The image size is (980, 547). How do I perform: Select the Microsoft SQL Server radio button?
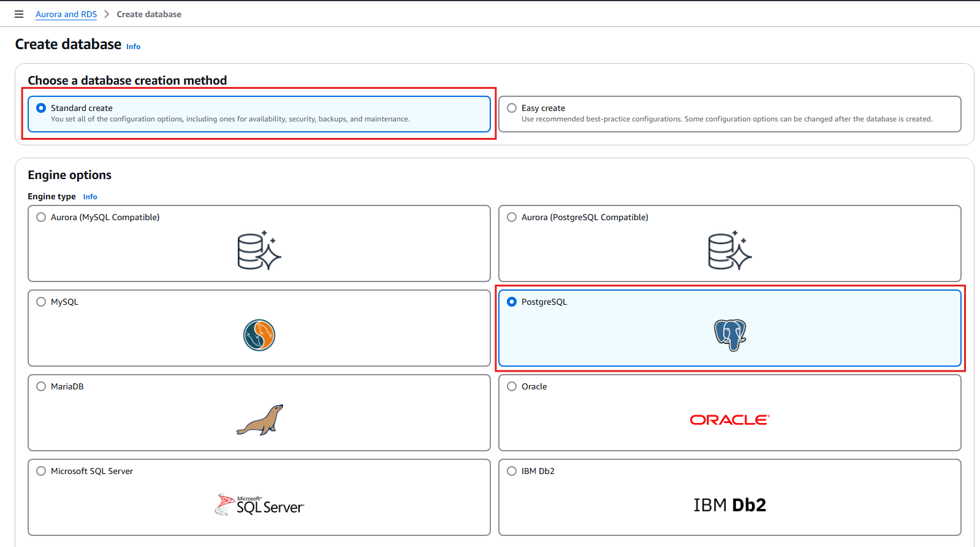pos(41,471)
